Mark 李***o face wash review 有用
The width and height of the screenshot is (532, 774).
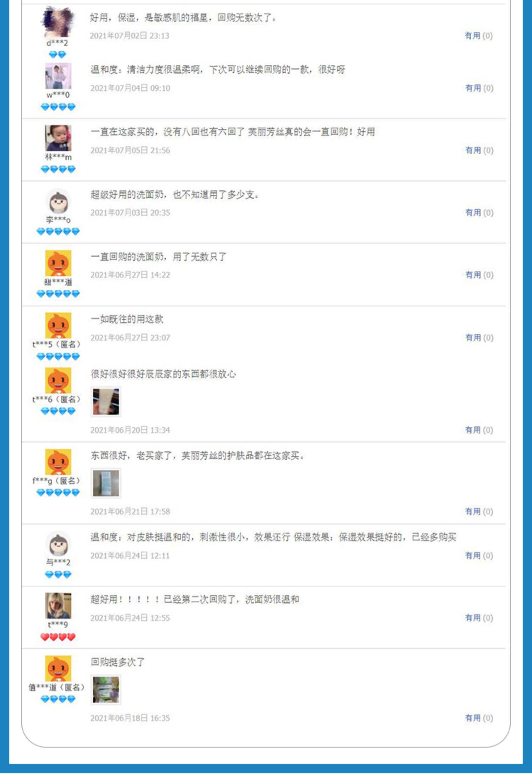click(479, 212)
